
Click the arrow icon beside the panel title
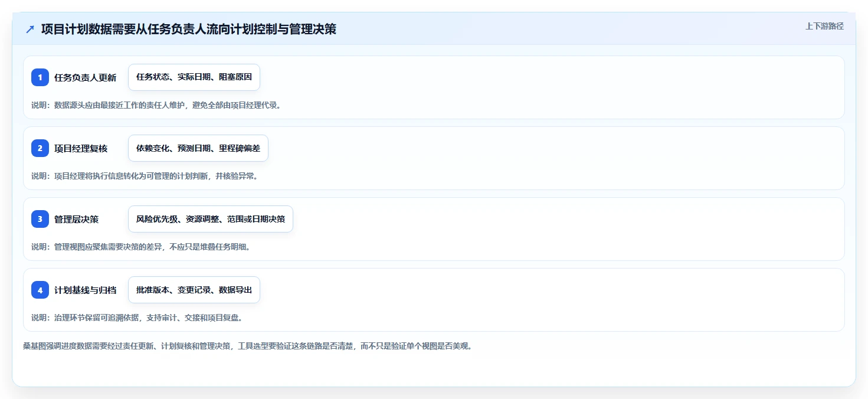point(30,29)
